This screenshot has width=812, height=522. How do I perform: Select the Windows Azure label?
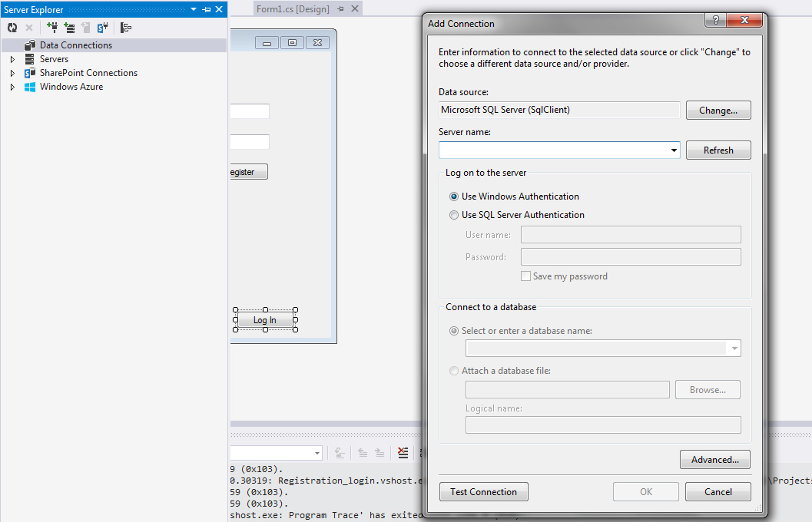coord(71,87)
